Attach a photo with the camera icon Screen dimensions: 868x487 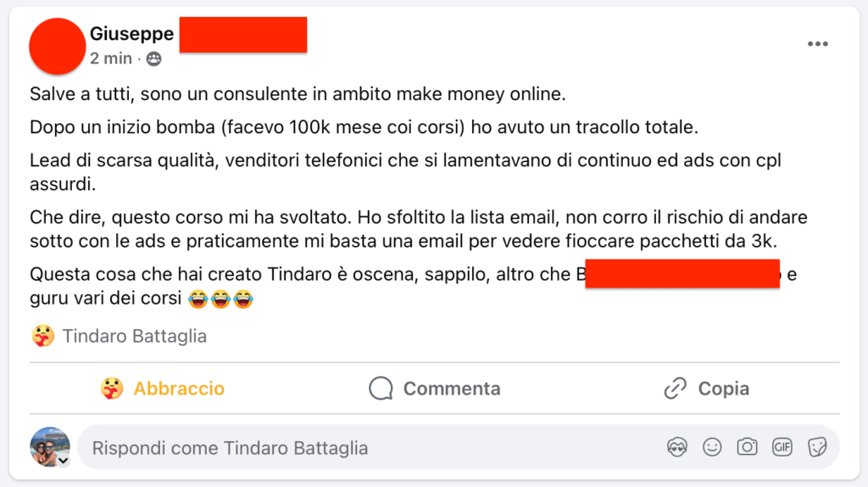pyautogui.click(x=747, y=446)
